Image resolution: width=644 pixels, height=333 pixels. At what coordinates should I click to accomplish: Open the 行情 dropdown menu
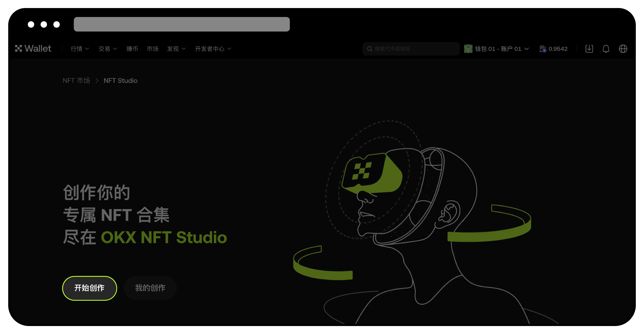coord(80,49)
